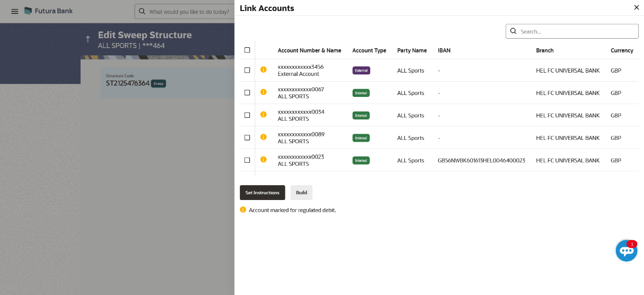644x295 pixels.
Task: Click the Edit Sweep Structure heading
Action: 145,35
